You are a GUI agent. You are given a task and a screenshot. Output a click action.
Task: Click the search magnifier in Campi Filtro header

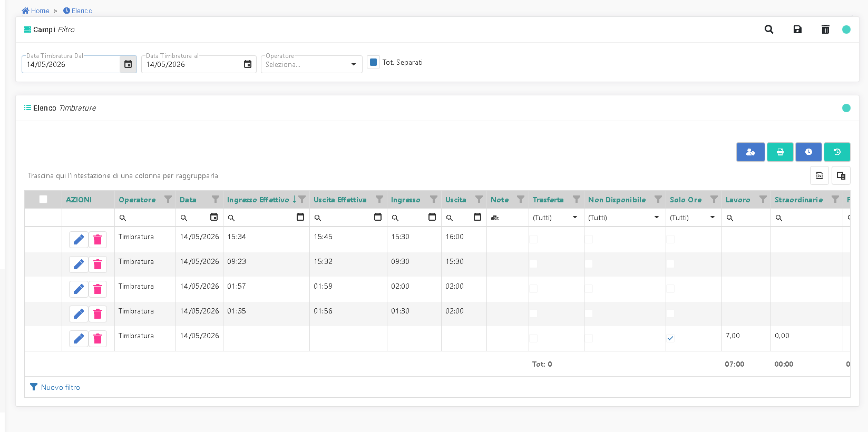(x=769, y=30)
